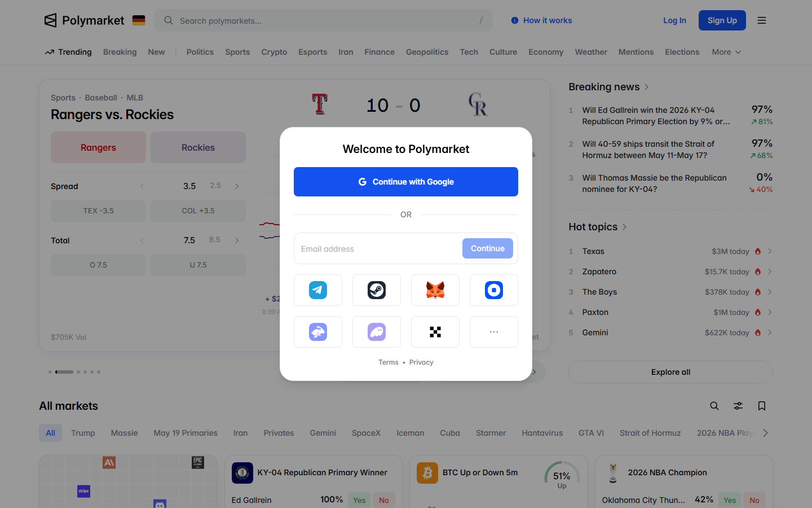Open the Geopolitics category
This screenshot has height=508, width=812.
coord(427,52)
